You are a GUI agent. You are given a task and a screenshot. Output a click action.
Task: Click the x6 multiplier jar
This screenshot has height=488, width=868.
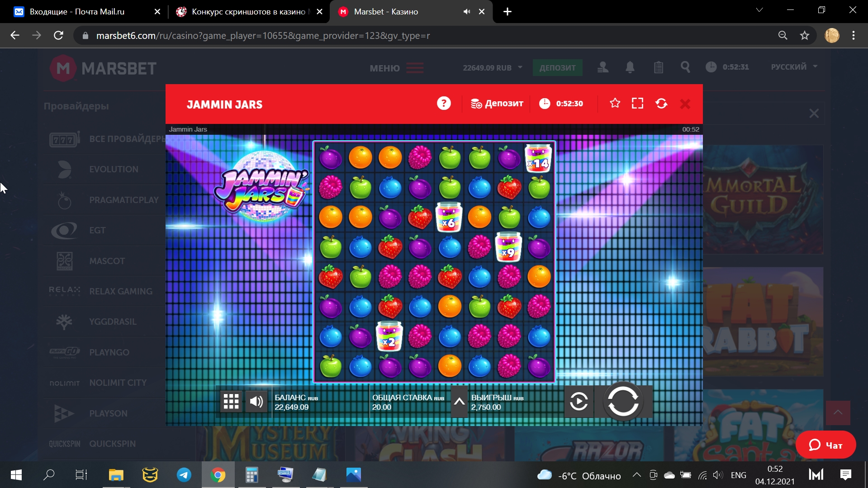[x=449, y=217]
